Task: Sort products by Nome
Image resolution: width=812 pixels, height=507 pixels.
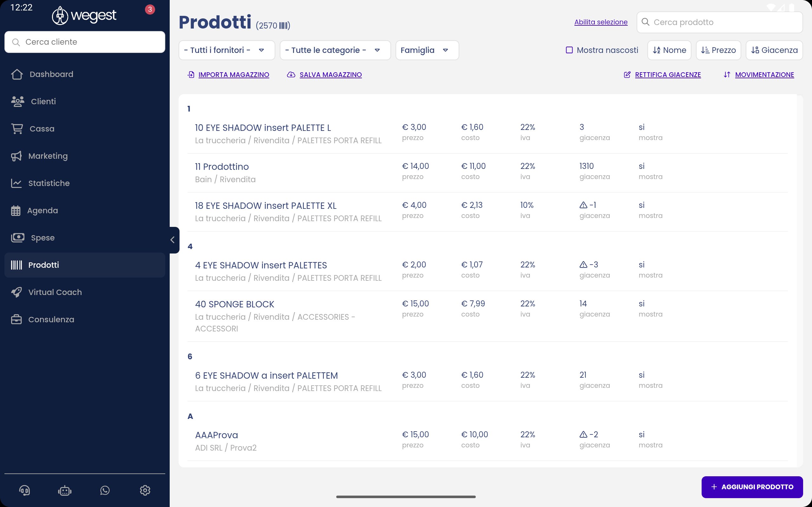Action: click(669, 50)
